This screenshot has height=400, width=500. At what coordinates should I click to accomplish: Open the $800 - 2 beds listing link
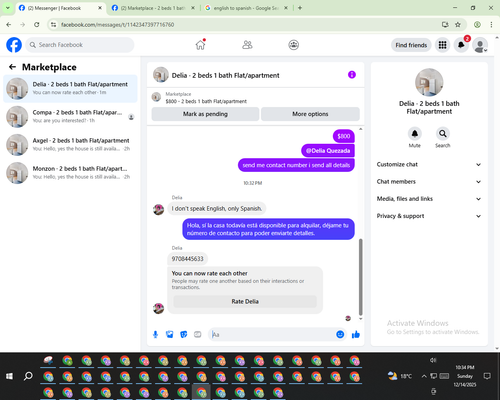(x=206, y=101)
